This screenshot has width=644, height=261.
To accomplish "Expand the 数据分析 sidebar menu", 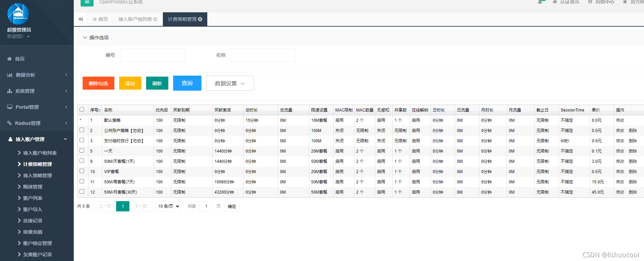I will (x=66, y=75).
